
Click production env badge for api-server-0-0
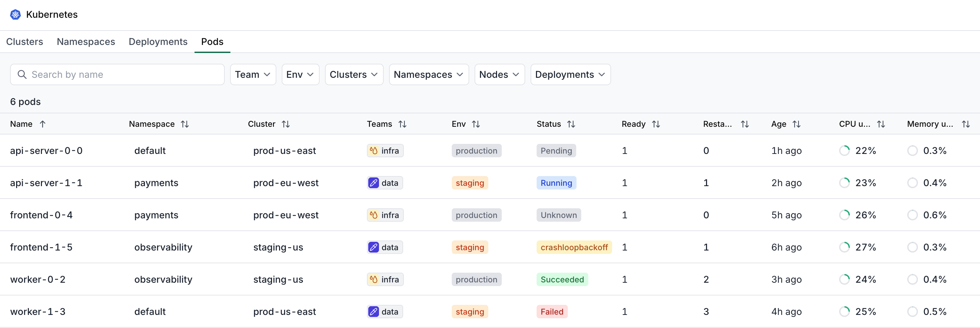(476, 151)
